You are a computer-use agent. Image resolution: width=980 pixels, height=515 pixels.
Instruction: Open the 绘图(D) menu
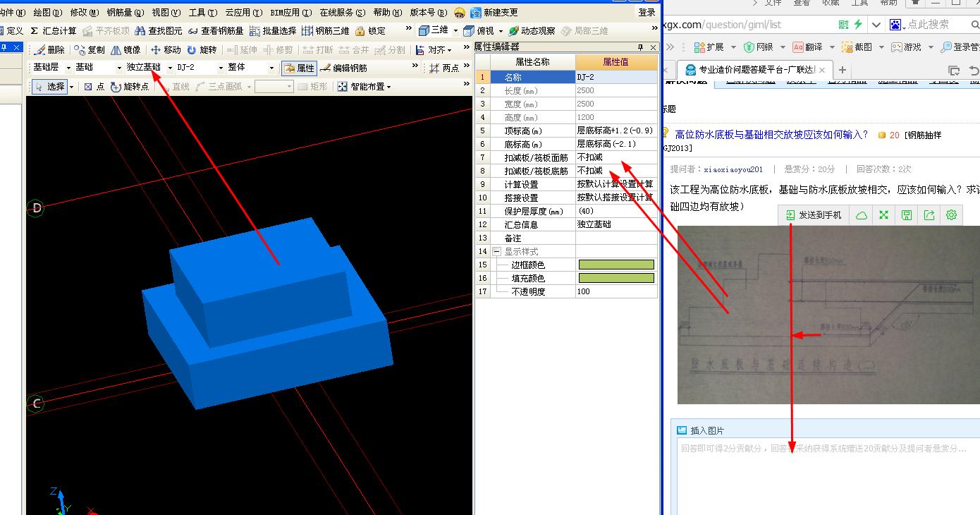pyautogui.click(x=47, y=13)
